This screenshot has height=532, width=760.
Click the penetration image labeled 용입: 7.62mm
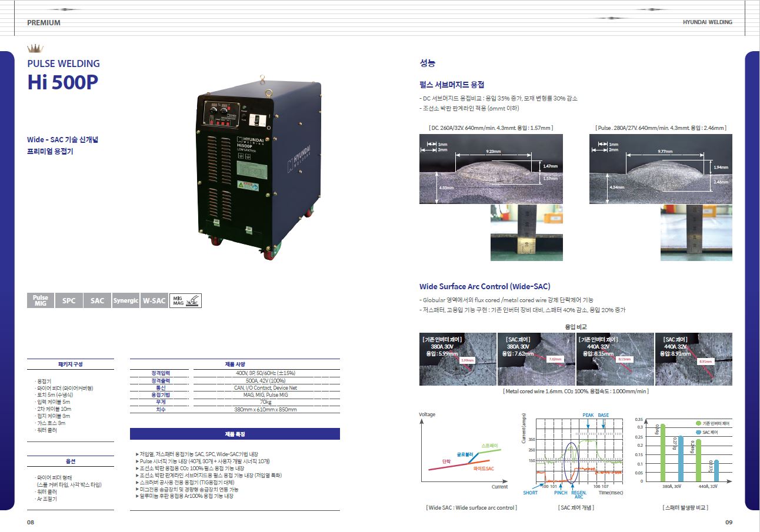tap(536, 359)
